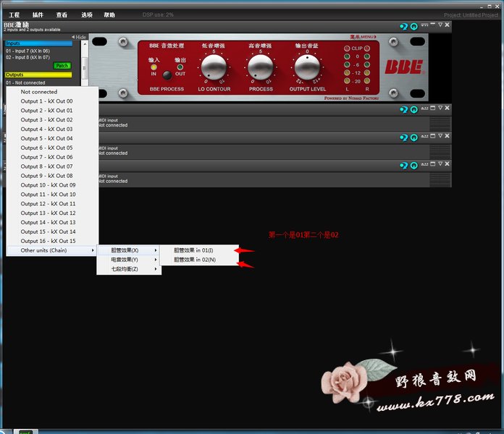Select input row 02 - Input 8
This screenshot has width=504, height=434.
pyautogui.click(x=28, y=57)
